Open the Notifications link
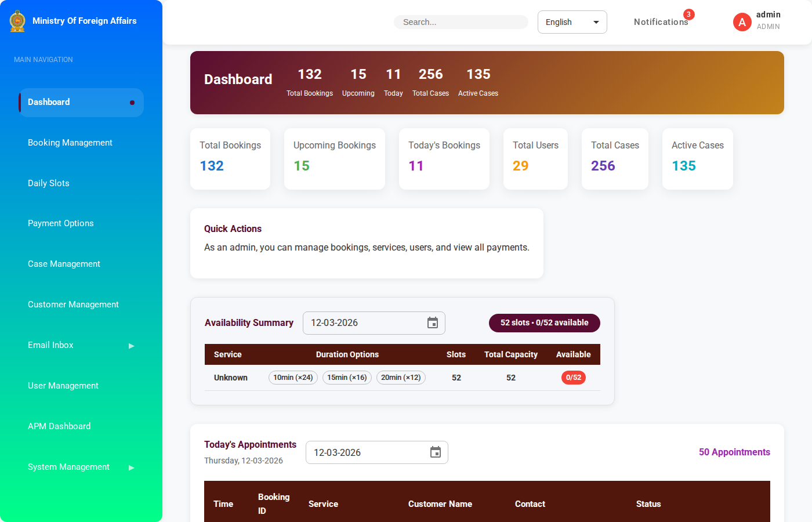Image resolution: width=812 pixels, height=522 pixels. pyautogui.click(x=660, y=22)
